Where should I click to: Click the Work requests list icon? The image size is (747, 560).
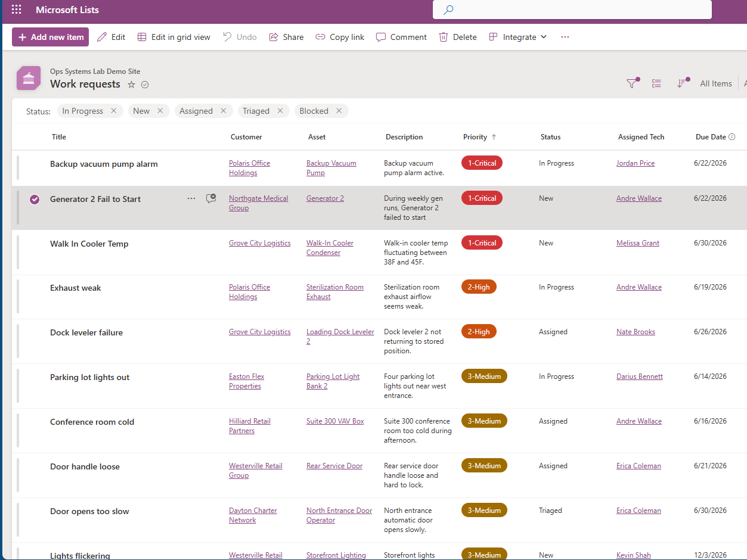(x=29, y=78)
